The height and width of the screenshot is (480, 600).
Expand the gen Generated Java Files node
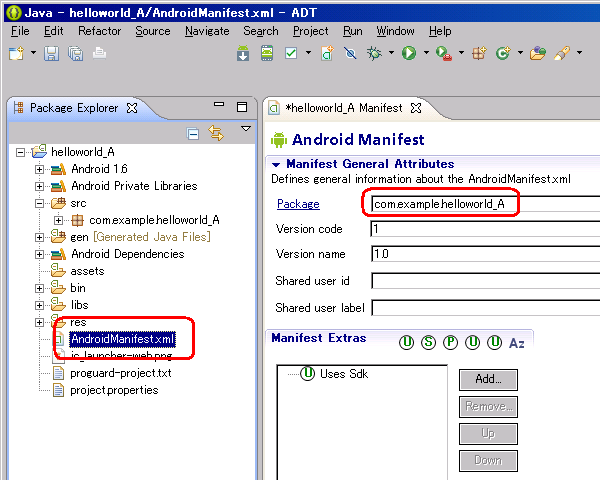click(x=39, y=237)
